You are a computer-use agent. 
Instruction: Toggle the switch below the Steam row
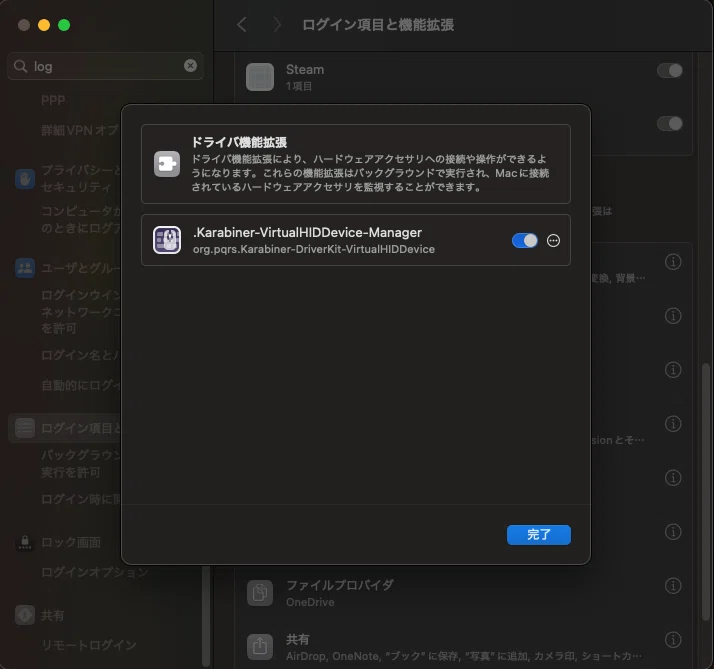[x=669, y=123]
